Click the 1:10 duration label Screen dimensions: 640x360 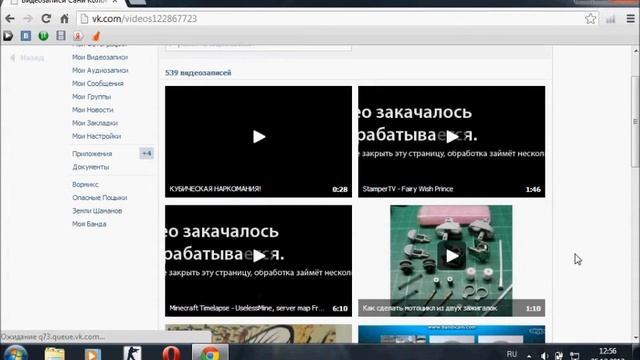pyautogui.click(x=533, y=309)
